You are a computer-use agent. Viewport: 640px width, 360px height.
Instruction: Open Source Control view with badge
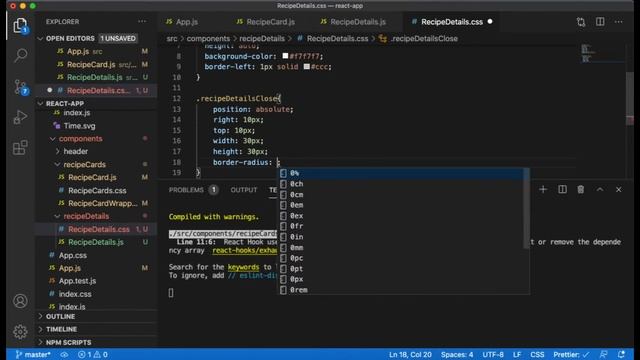pyautogui.click(x=20, y=87)
